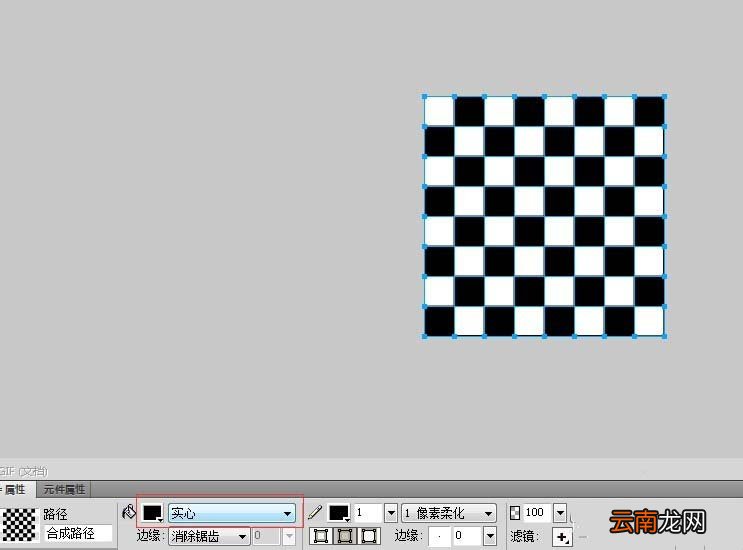
Task: Click the stroke size field showing 1
Action: (368, 513)
